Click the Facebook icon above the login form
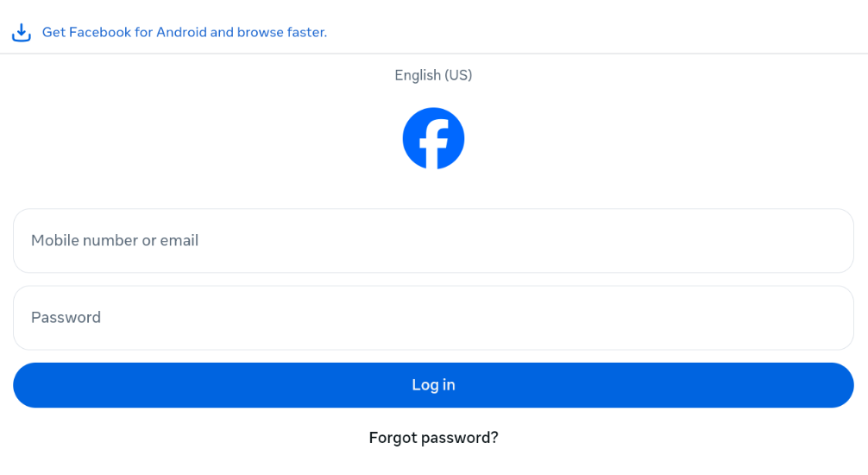The height and width of the screenshot is (475, 868). point(433,138)
